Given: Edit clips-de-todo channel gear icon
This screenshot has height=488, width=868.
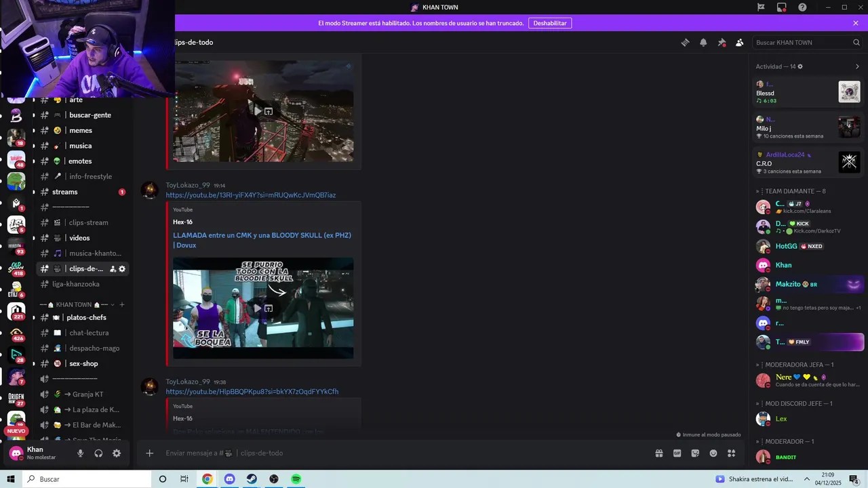Looking at the screenshot, I should pyautogui.click(x=122, y=269).
